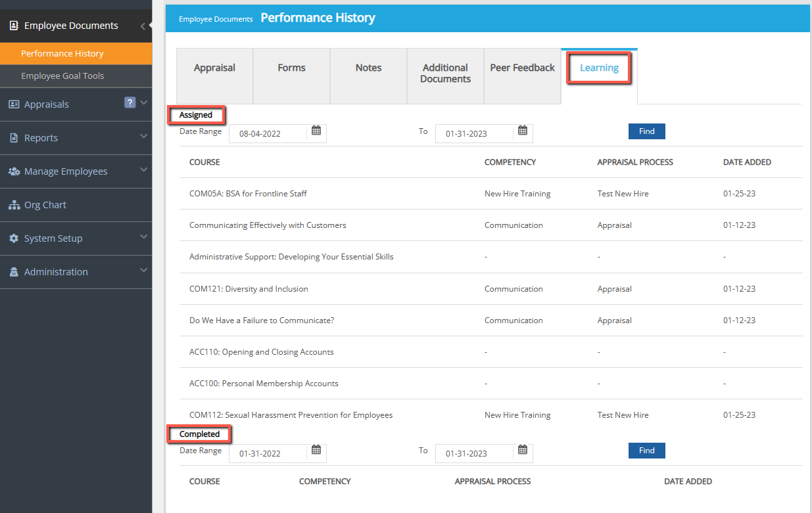Screen dimensions: 812x513
Task: Click COURSE column header in Assigned table
Action: click(x=204, y=162)
